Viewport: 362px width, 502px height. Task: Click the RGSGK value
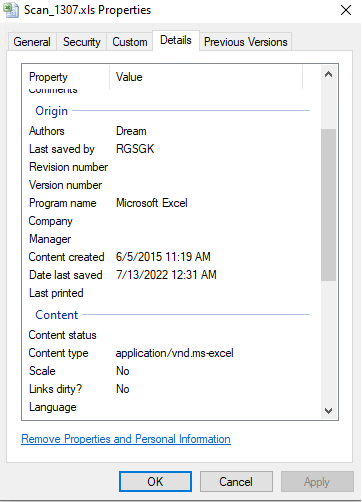[135, 149]
